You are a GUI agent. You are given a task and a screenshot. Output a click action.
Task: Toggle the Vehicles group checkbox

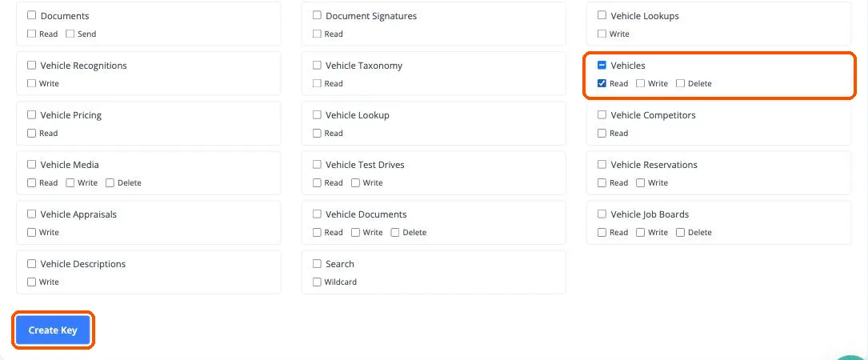coord(602,66)
